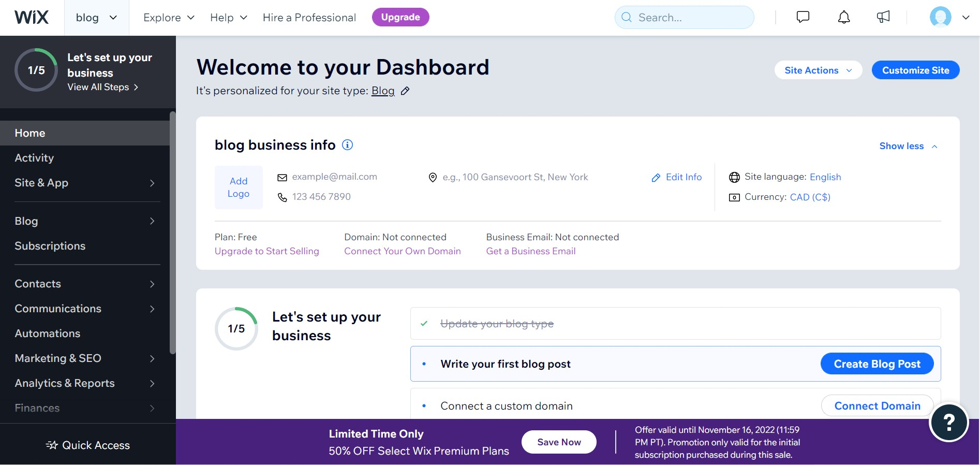Open the megaphone announcements icon
Screen dimensions: 980x465
pyautogui.click(x=883, y=17)
